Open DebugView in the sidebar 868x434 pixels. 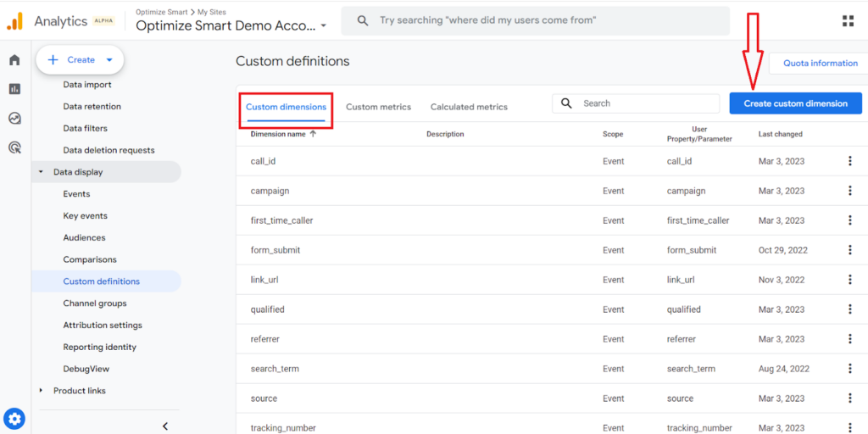(x=86, y=369)
